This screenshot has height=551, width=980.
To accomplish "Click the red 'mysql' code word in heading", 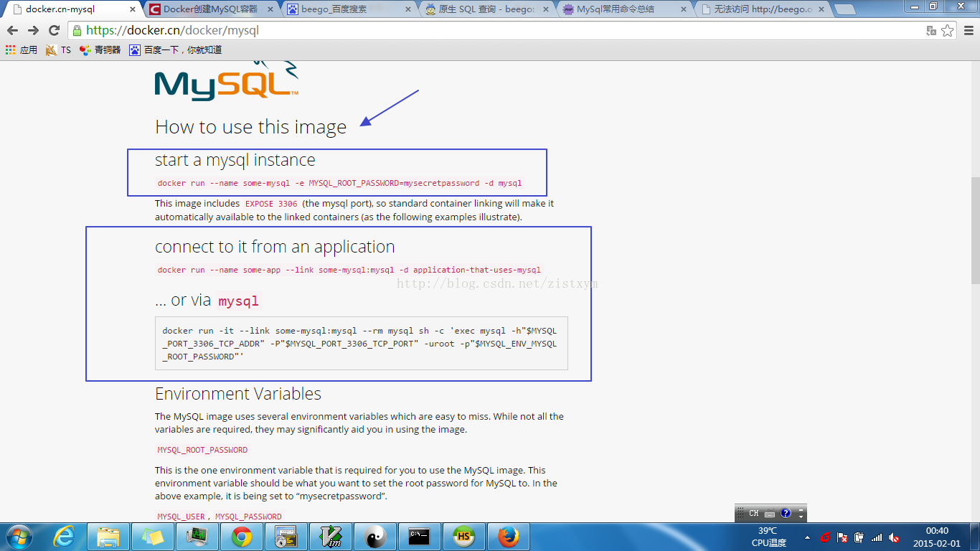I will [x=238, y=301].
